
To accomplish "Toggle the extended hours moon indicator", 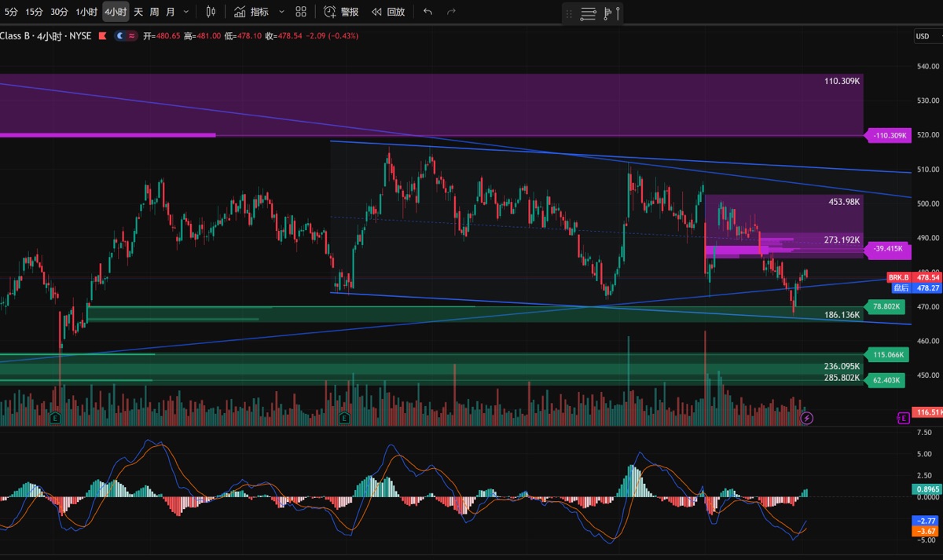I will pos(119,36).
